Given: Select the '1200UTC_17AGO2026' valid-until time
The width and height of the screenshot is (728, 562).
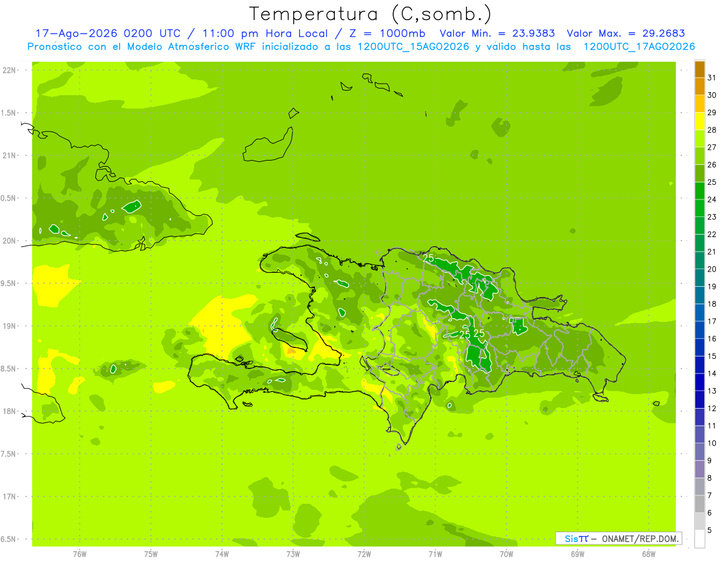Looking at the screenshot, I should [639, 47].
